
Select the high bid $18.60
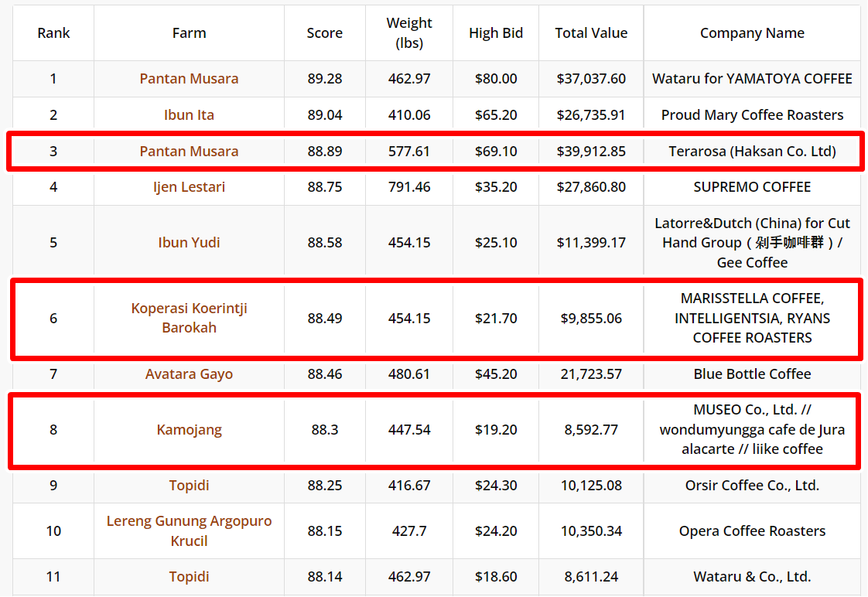click(x=496, y=577)
